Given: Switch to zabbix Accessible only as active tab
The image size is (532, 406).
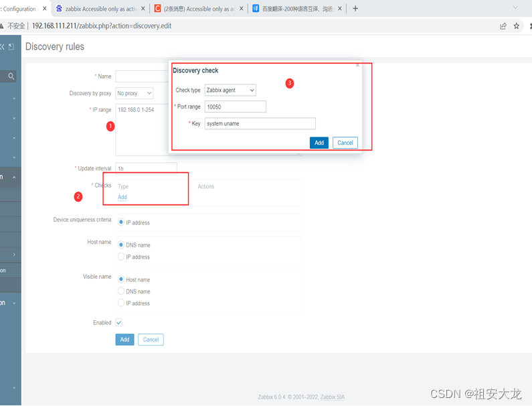Looking at the screenshot, I should (x=101, y=9).
